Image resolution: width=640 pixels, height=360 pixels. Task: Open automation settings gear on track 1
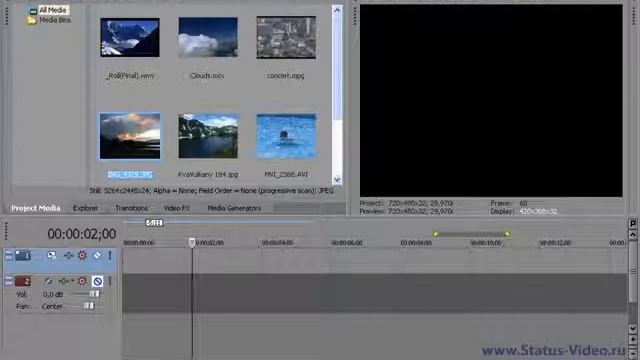coord(82,256)
